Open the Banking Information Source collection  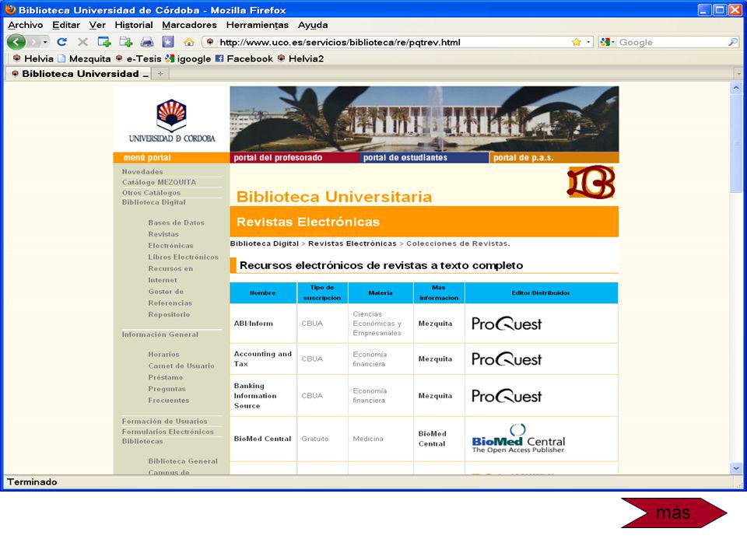click(x=255, y=396)
